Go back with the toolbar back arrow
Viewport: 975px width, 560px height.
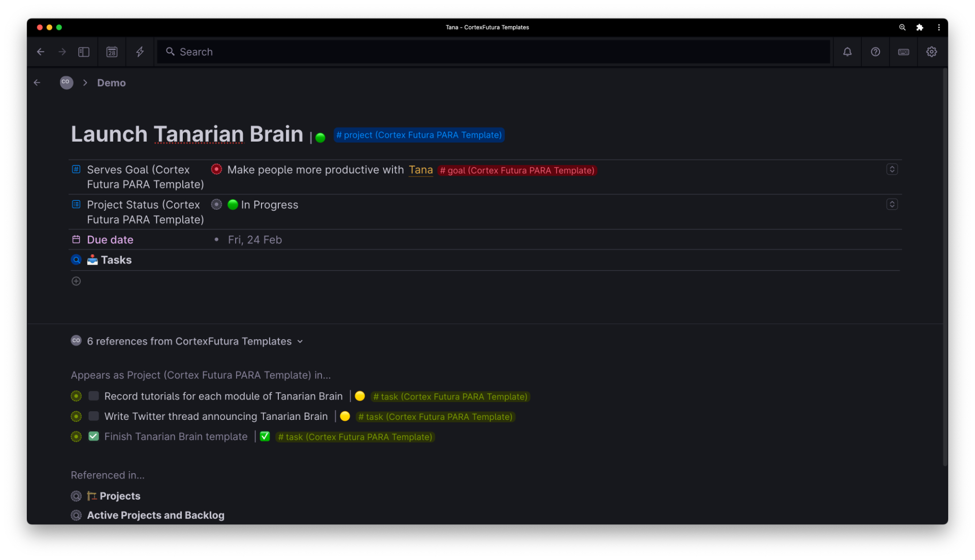point(41,52)
